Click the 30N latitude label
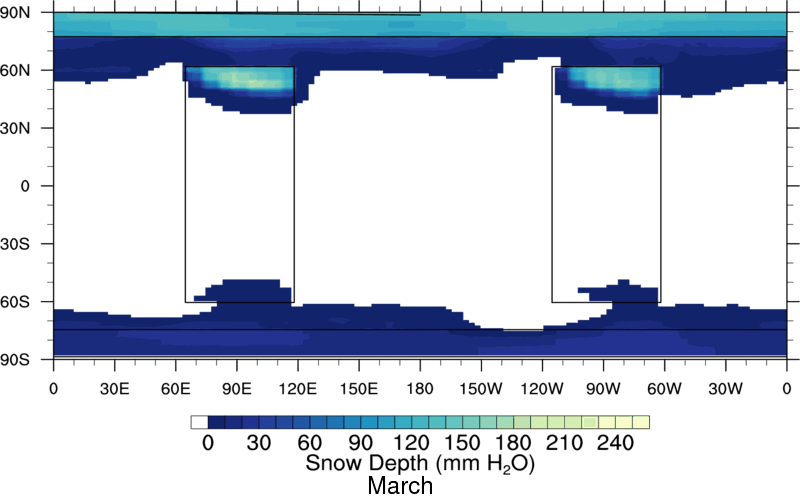Viewport: 800px width, 500px height. (x=15, y=128)
